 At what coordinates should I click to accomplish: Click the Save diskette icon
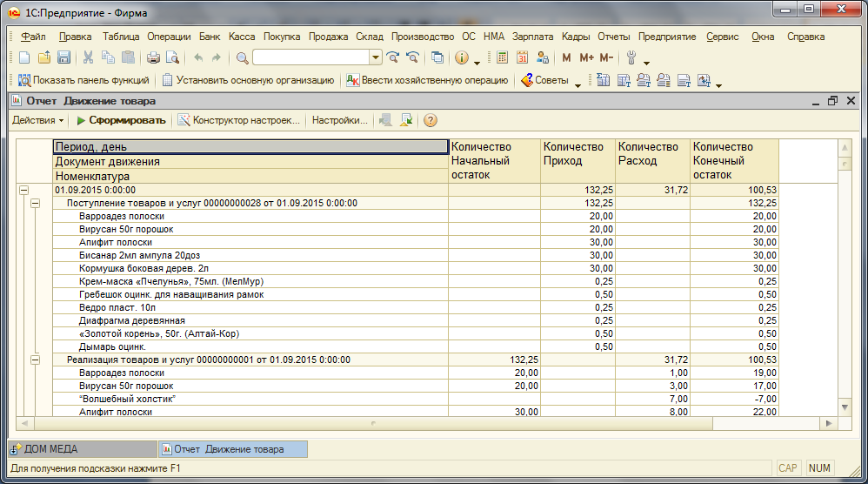point(63,57)
